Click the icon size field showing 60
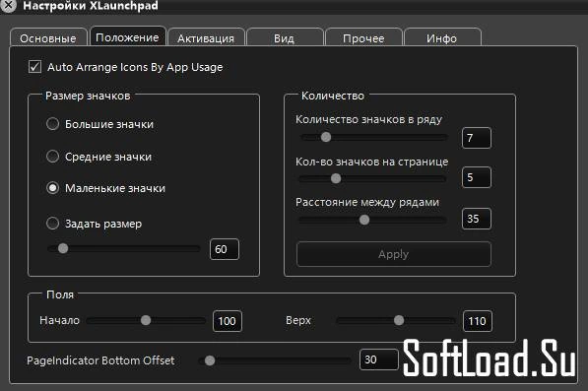Viewport: 588px width, 391px height. pos(225,249)
